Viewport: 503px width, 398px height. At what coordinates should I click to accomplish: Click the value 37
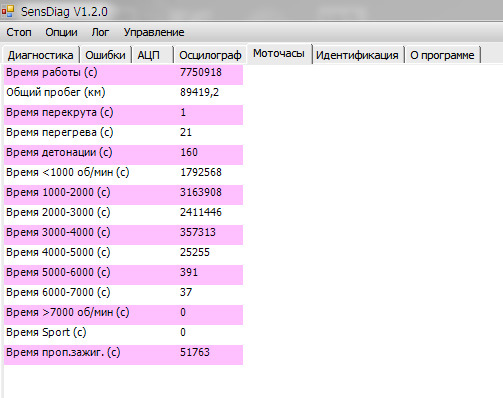point(186,292)
